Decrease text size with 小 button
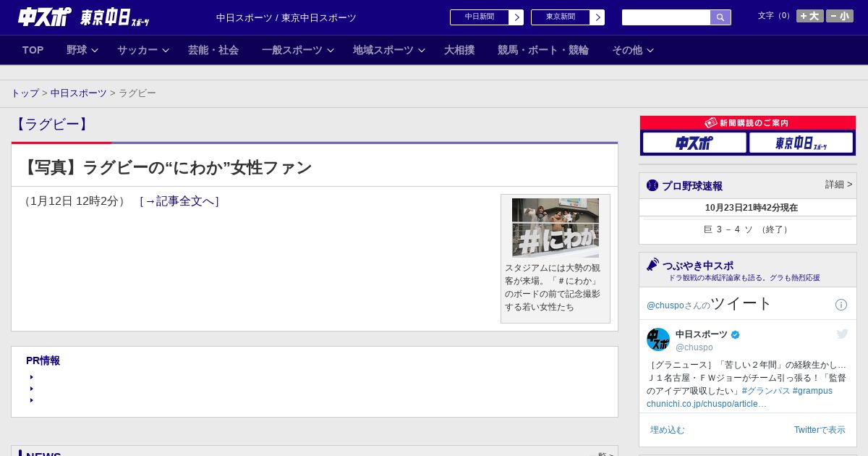868x456 pixels. (x=840, y=16)
